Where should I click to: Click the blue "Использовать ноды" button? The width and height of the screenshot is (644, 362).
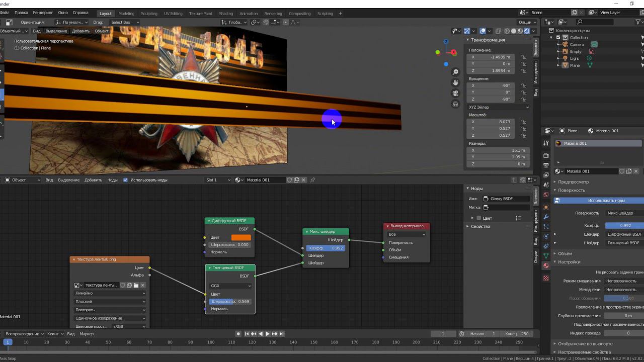[606, 201]
